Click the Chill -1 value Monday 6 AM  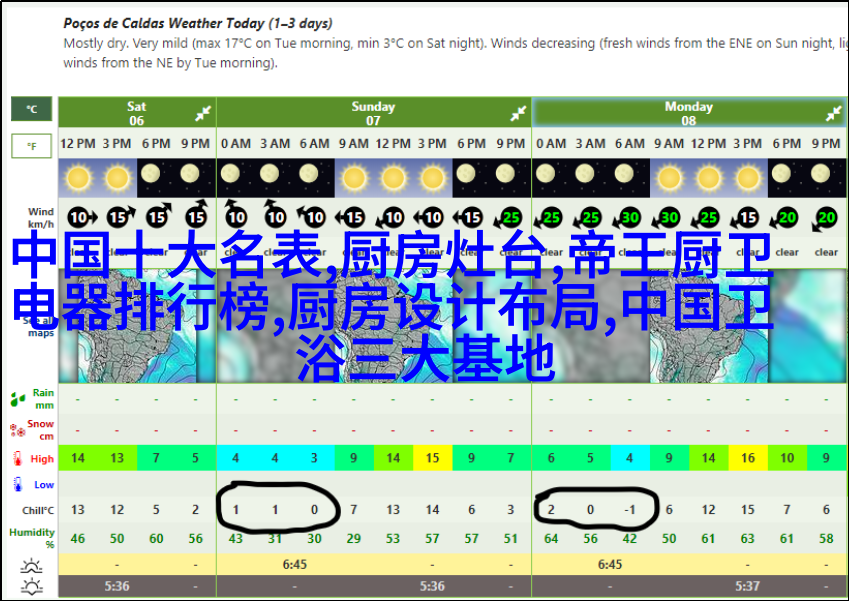pos(629,509)
